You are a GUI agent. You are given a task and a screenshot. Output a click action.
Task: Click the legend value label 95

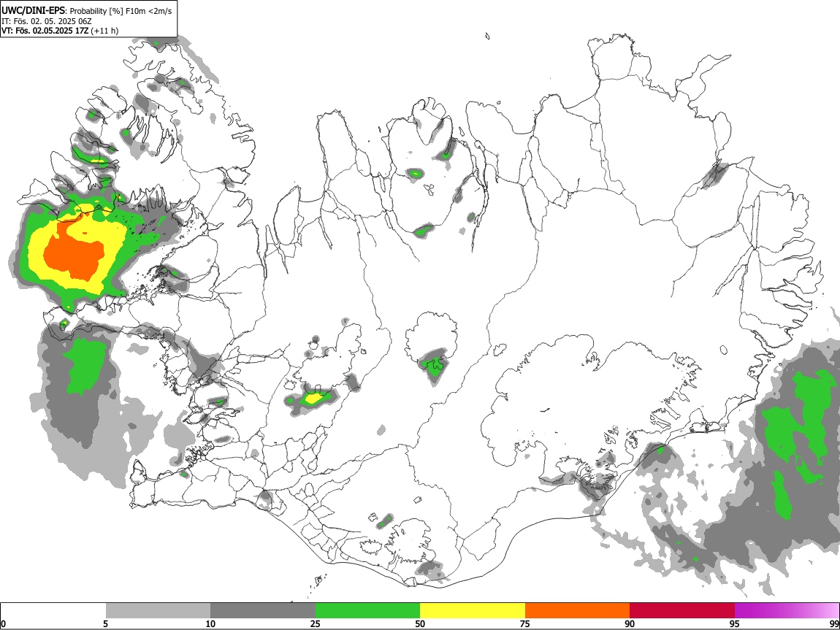(x=735, y=624)
